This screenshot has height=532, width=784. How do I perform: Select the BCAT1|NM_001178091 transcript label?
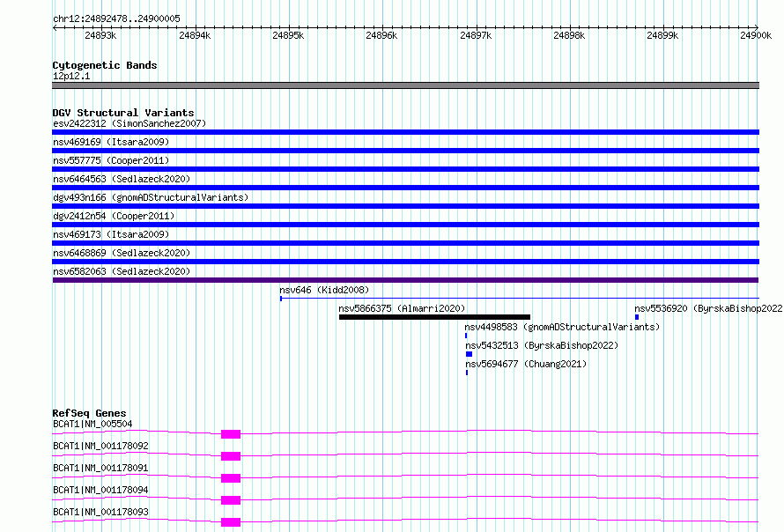tap(100, 468)
